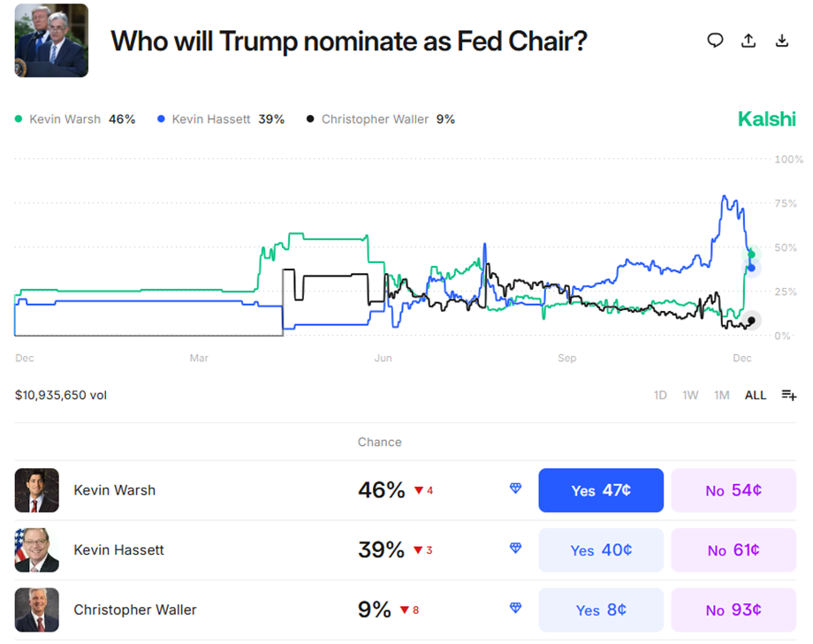Select the ALL chart range
Screen dimensions: 813x644
[756, 395]
